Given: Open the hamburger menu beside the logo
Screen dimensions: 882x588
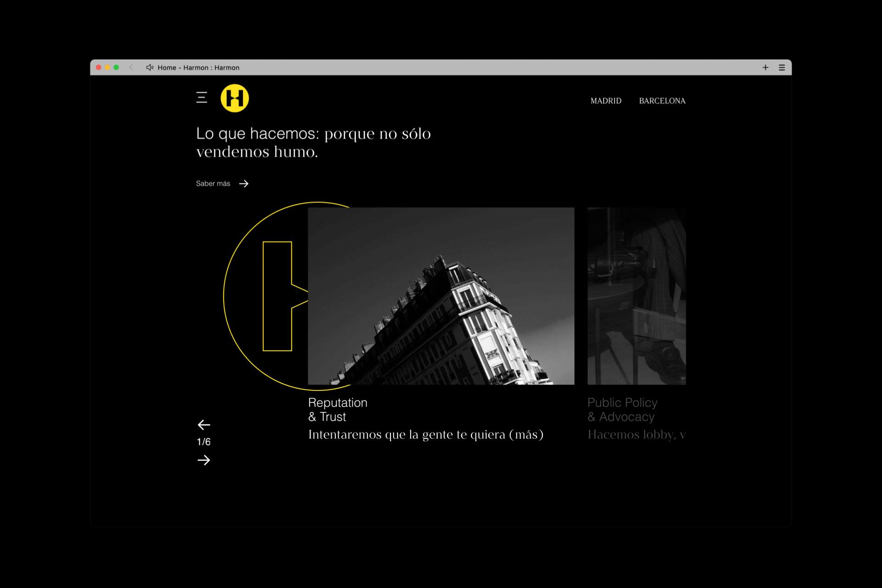Looking at the screenshot, I should (202, 97).
